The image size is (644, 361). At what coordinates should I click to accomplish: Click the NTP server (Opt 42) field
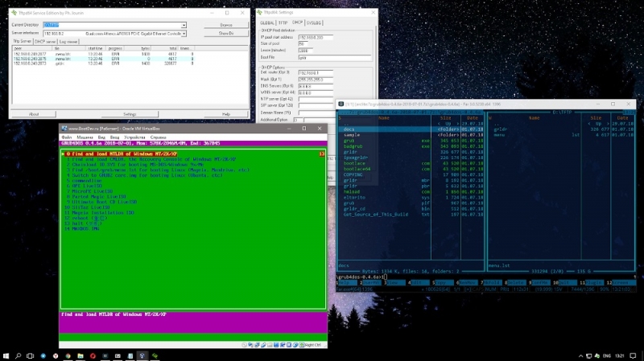(x=316, y=99)
